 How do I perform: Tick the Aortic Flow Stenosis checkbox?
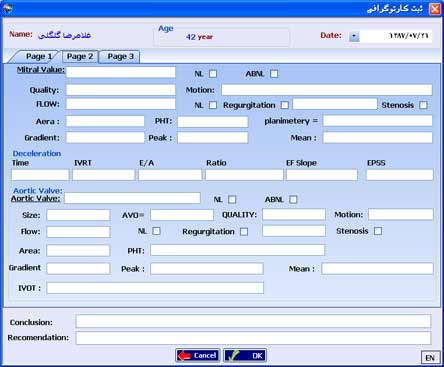[x=378, y=231]
